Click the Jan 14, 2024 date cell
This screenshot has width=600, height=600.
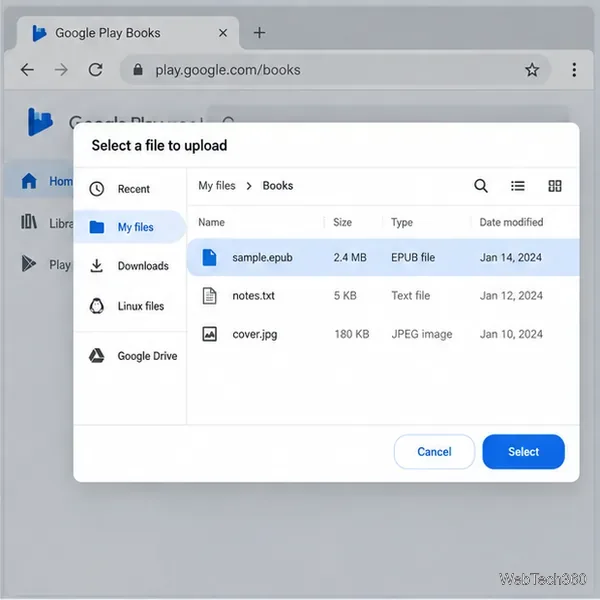[x=511, y=258]
